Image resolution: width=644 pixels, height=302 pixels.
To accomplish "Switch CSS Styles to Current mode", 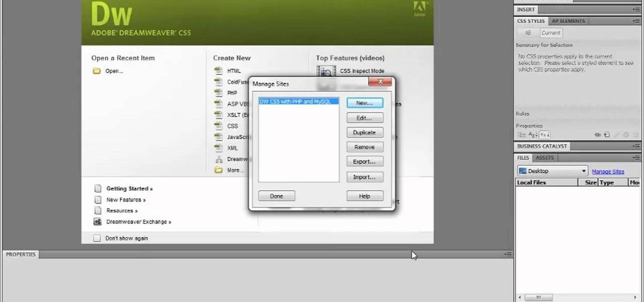I will tap(550, 33).
